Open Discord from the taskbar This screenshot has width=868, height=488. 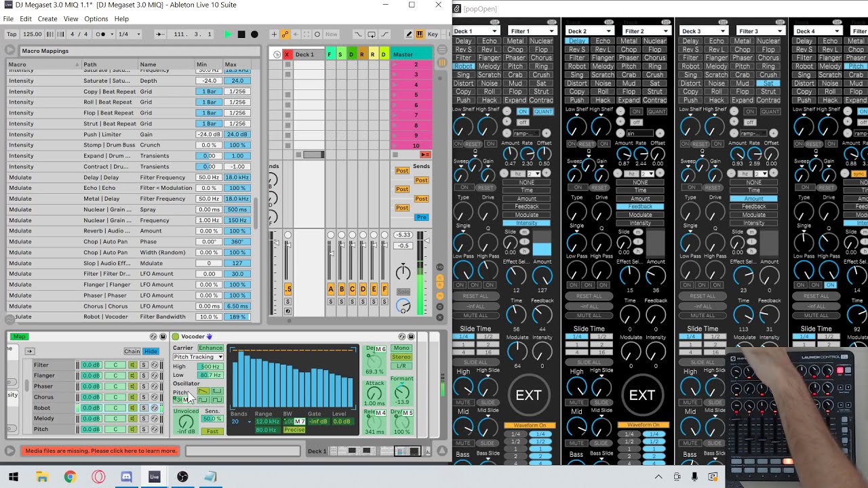tap(126, 476)
